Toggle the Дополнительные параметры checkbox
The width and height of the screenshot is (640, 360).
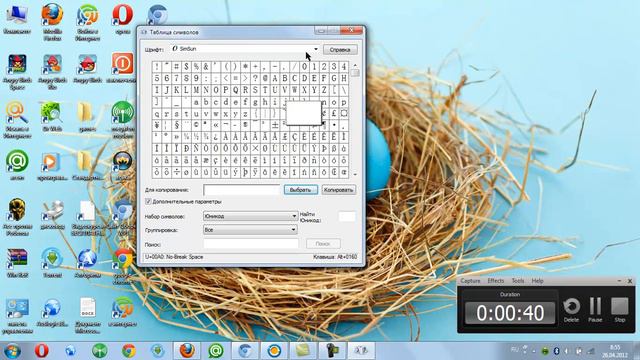point(148,202)
